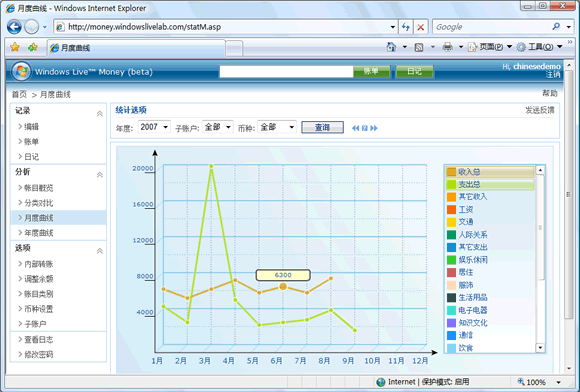Click the 发送反馈 feedback link

point(540,110)
